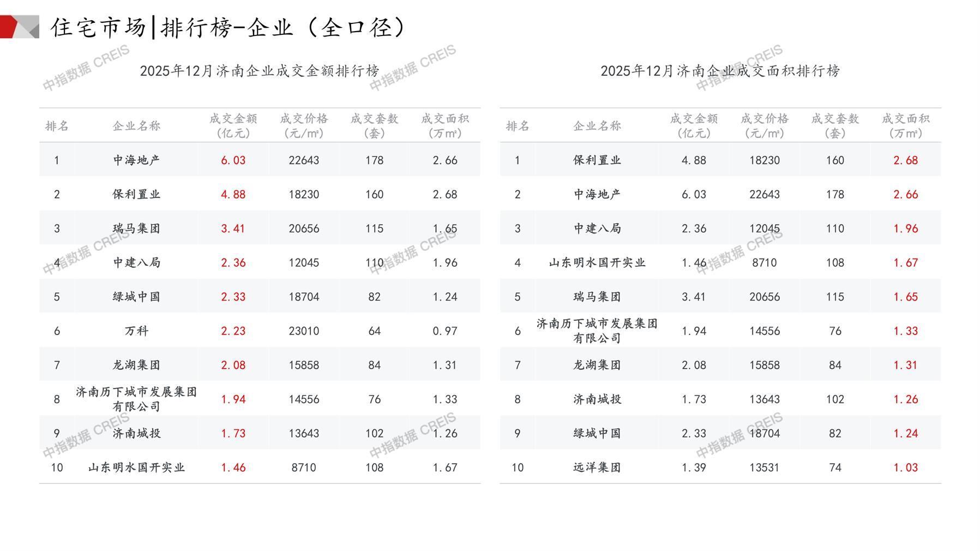Click the red 1.03 area value
The width and height of the screenshot is (980, 551).
pyautogui.click(x=905, y=468)
